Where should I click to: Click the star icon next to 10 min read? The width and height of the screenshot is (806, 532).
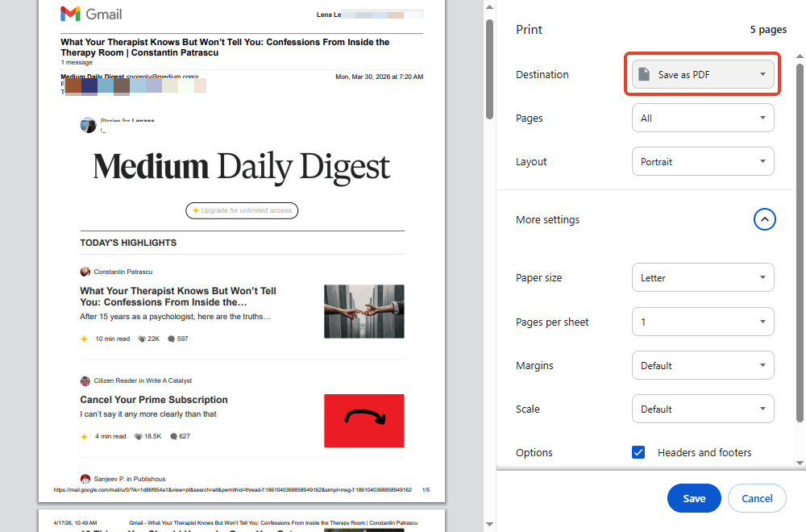(x=84, y=339)
